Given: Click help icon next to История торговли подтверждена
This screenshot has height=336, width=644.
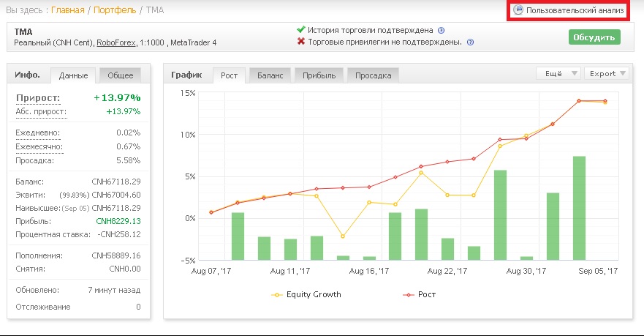Looking at the screenshot, I should (441, 31).
